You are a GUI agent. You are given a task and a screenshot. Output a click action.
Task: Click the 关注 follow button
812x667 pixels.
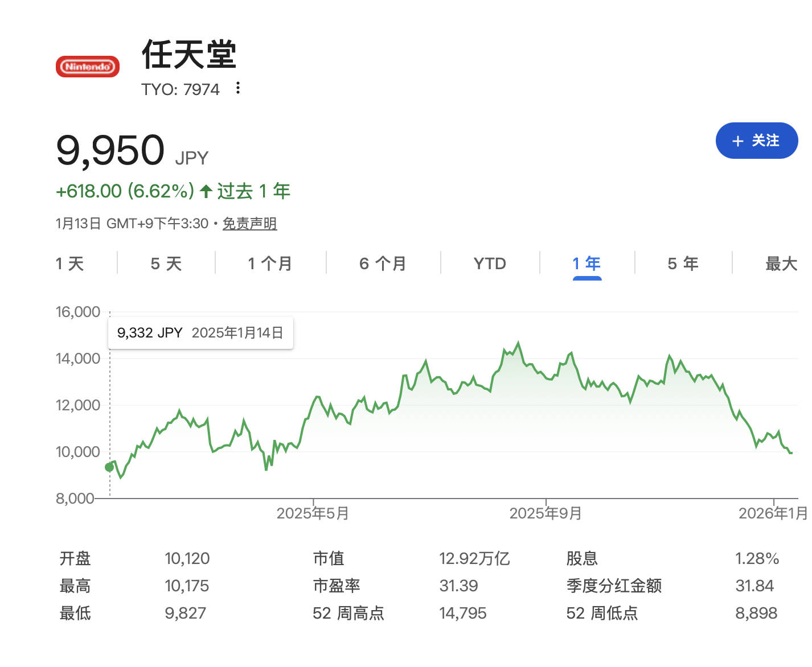(756, 141)
